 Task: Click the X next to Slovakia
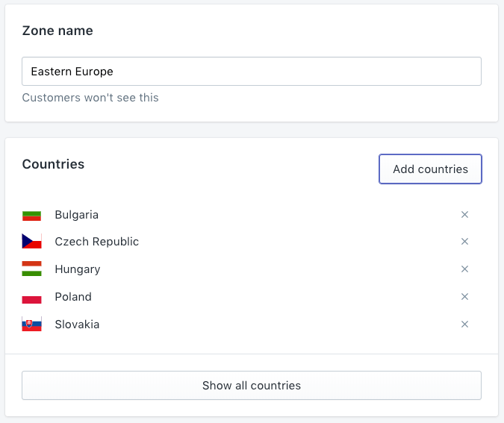(x=464, y=325)
